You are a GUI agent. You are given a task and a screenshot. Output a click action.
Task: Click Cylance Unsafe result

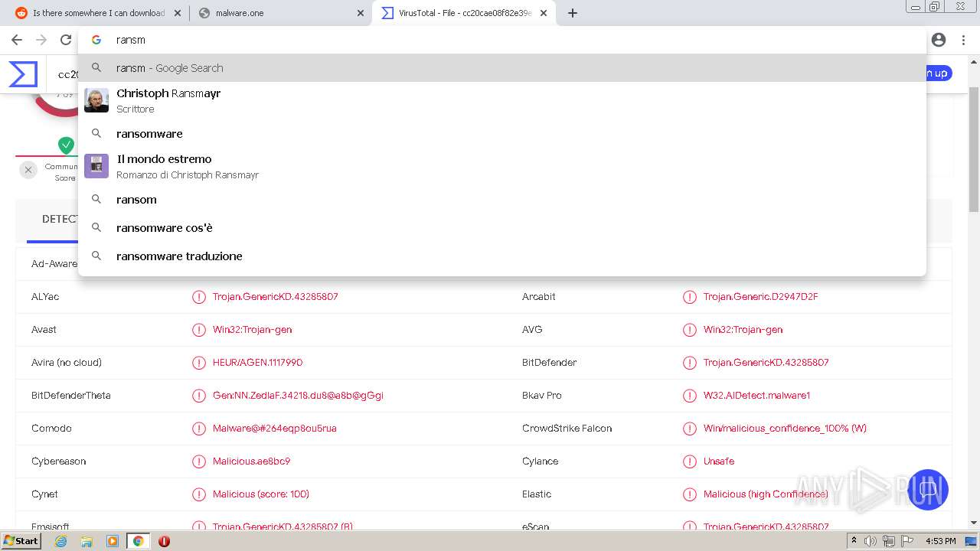click(x=719, y=461)
